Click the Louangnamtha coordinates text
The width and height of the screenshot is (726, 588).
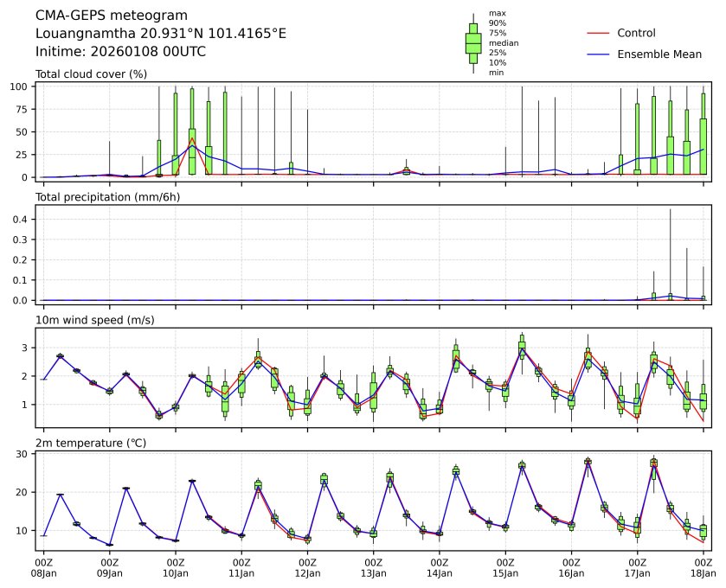click(160, 34)
